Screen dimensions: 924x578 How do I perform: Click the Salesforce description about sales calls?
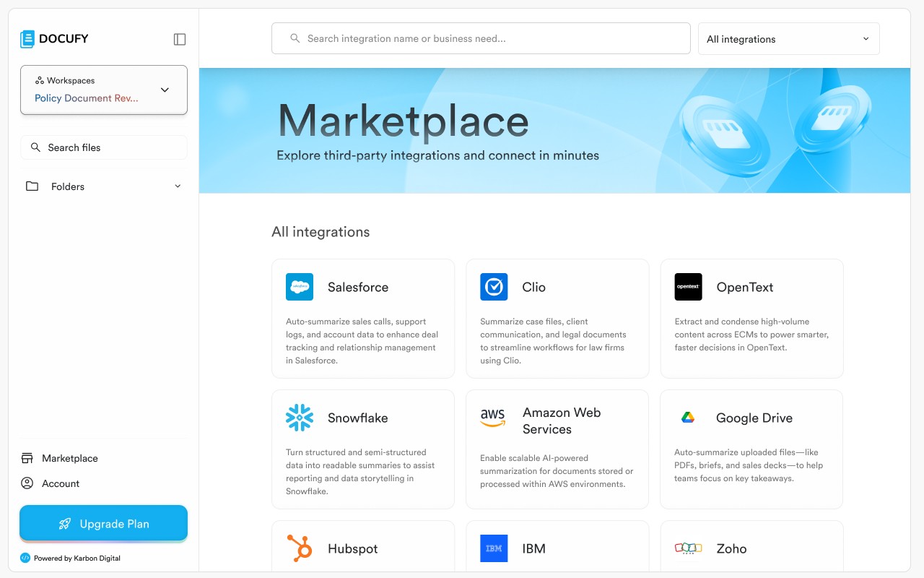pyautogui.click(x=362, y=341)
